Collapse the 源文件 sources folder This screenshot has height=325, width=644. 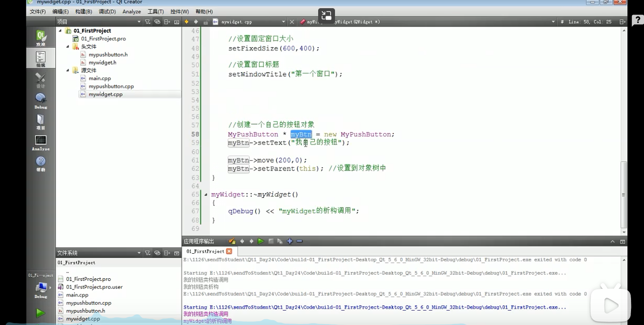coord(68,70)
